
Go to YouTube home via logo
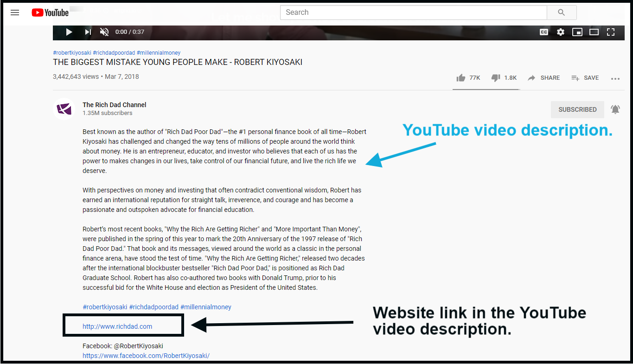point(50,13)
